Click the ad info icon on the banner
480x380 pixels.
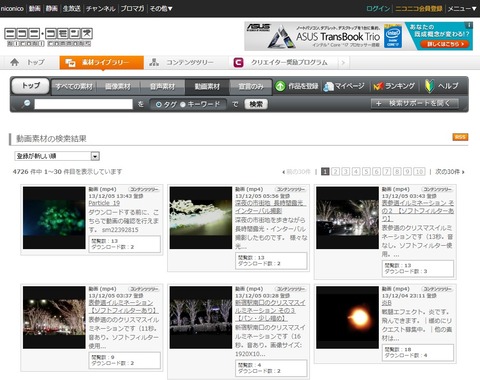(x=469, y=25)
